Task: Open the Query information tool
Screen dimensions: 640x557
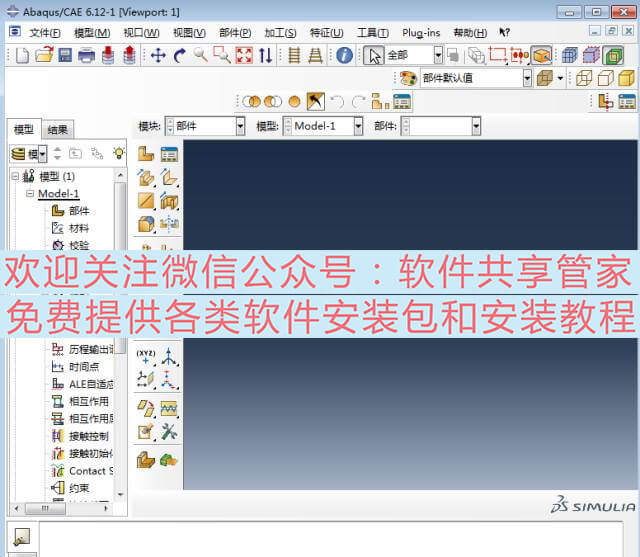Action: [x=344, y=55]
